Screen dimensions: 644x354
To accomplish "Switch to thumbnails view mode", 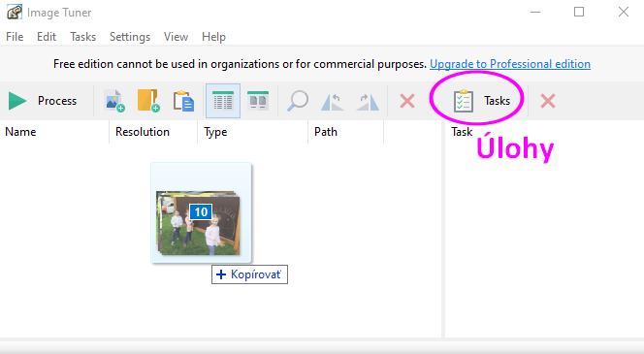I will coord(258,101).
